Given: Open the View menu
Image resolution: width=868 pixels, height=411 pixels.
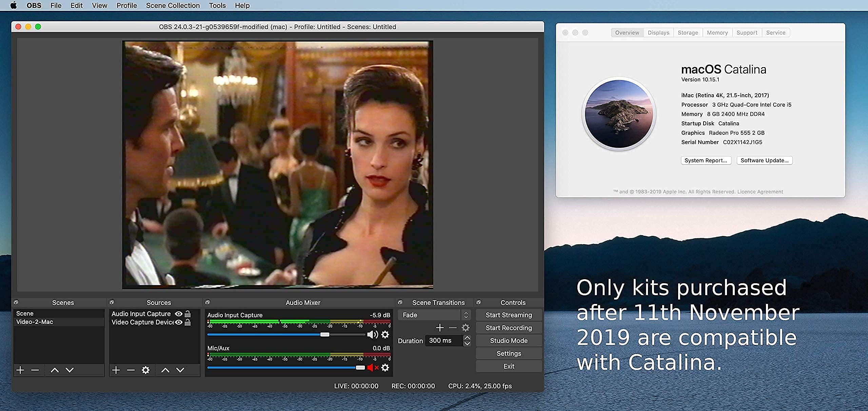Looking at the screenshot, I should coord(99,5).
